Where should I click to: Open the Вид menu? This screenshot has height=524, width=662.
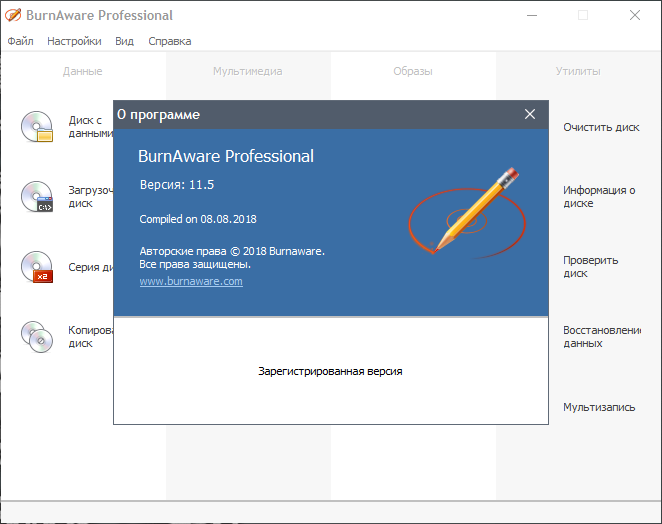point(125,41)
